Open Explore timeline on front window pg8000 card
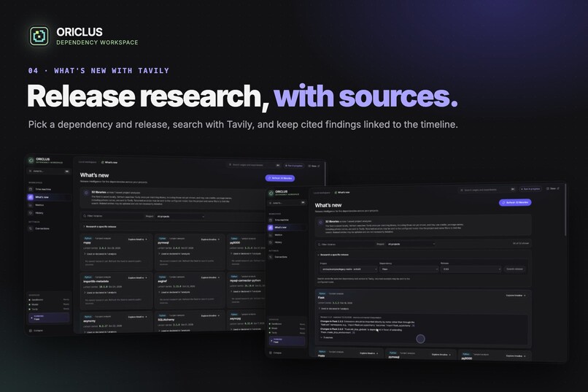Viewport: 588px width, 392px height. [516, 356]
